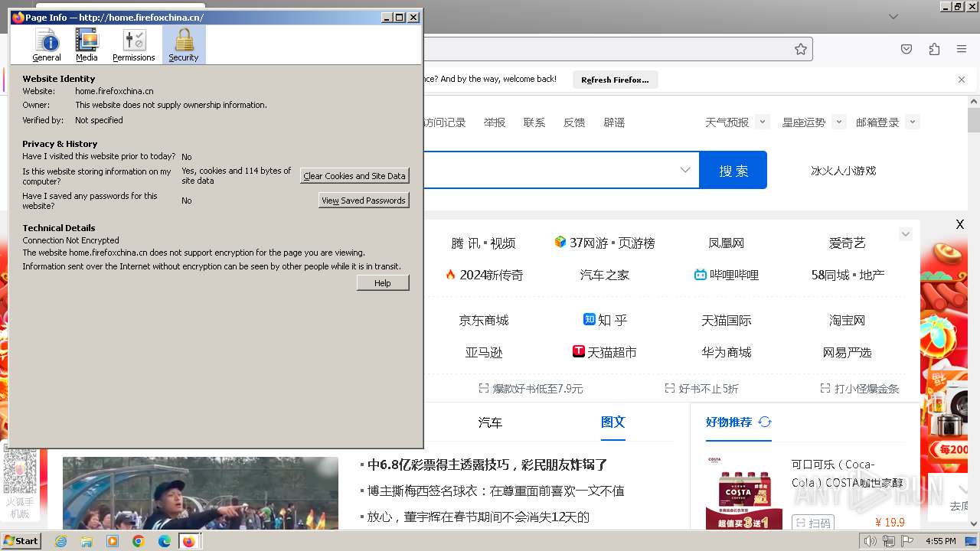
Task: Open 2024新传奇 link
Action: coord(484,275)
